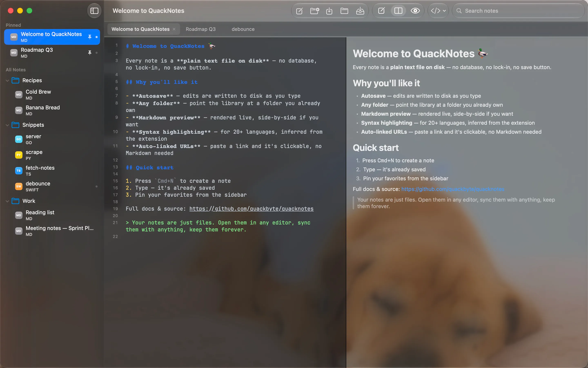Click the MD badge beside Reading list
Viewport: 588px width, 368px height.
pos(19,215)
